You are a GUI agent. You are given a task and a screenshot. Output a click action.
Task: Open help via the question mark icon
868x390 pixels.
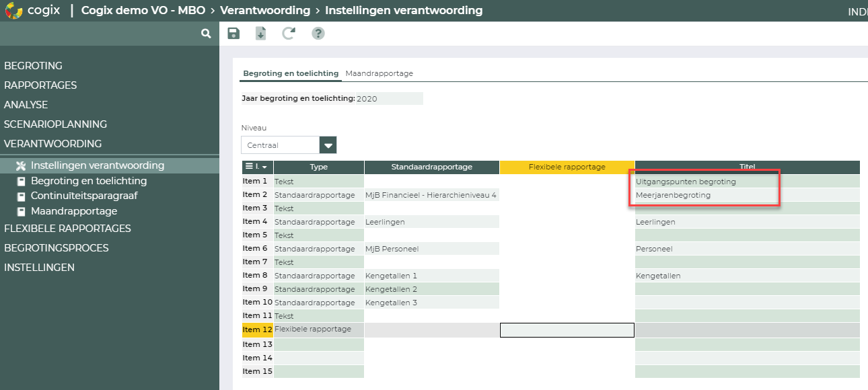click(x=318, y=33)
